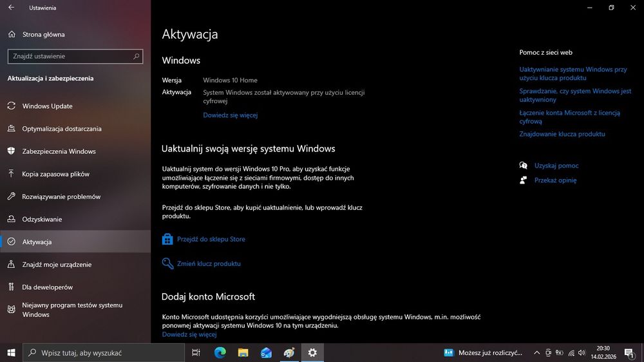The width and height of the screenshot is (644, 362).
Task: Click the Store shopping bag icon
Action: tap(167, 239)
